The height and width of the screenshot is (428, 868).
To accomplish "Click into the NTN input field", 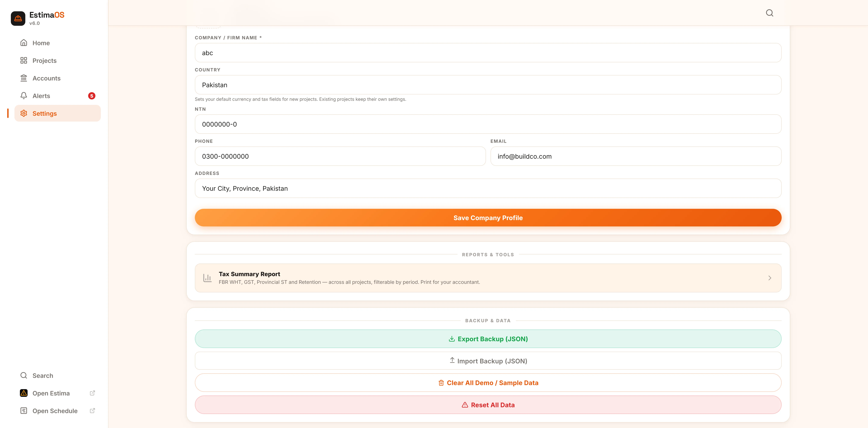I will pyautogui.click(x=488, y=124).
